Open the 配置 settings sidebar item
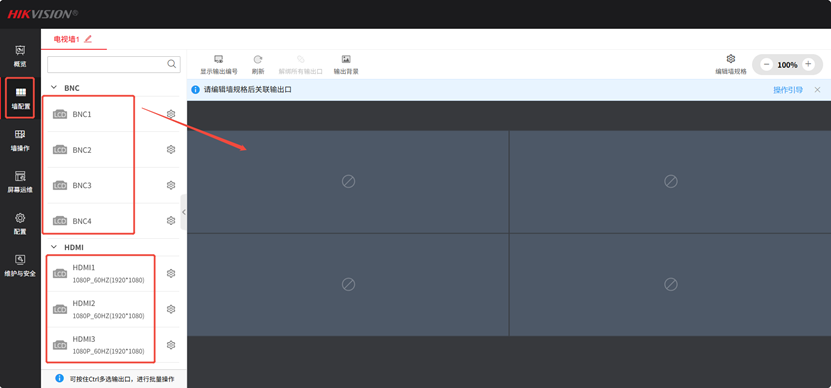Viewport: 831px width, 388px height. pyautogui.click(x=20, y=224)
